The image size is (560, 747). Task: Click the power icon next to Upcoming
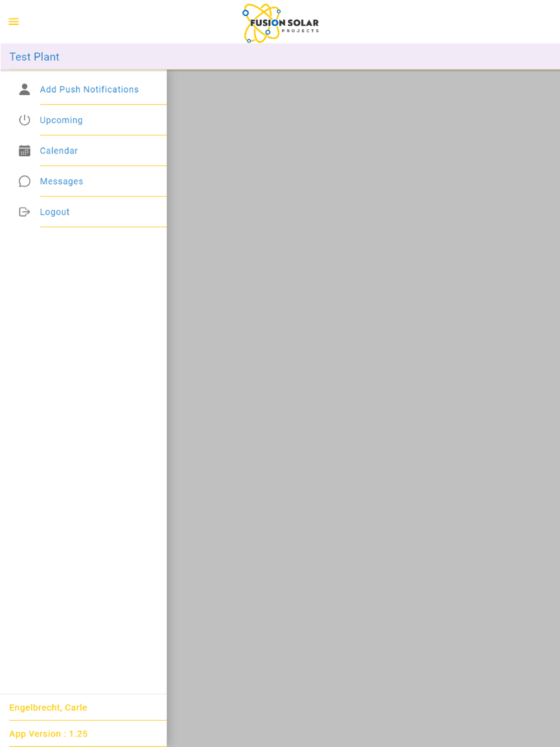pos(25,120)
